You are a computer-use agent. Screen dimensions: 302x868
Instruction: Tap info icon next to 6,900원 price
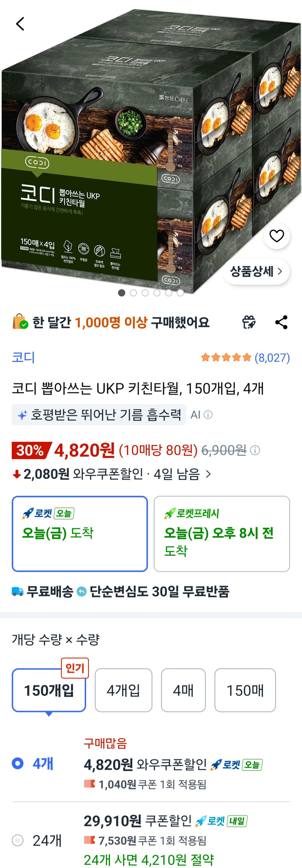pyautogui.click(x=255, y=450)
